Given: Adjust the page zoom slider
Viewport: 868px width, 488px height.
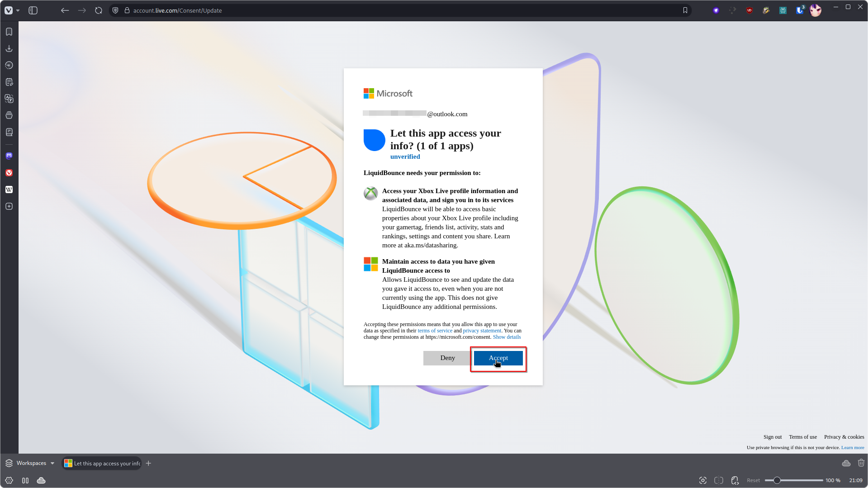Looking at the screenshot, I should pos(777,480).
